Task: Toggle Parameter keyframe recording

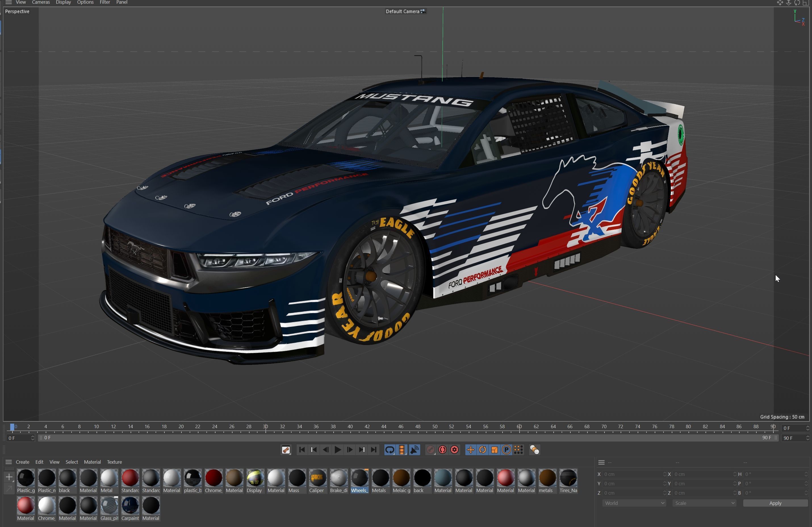Action: click(507, 450)
